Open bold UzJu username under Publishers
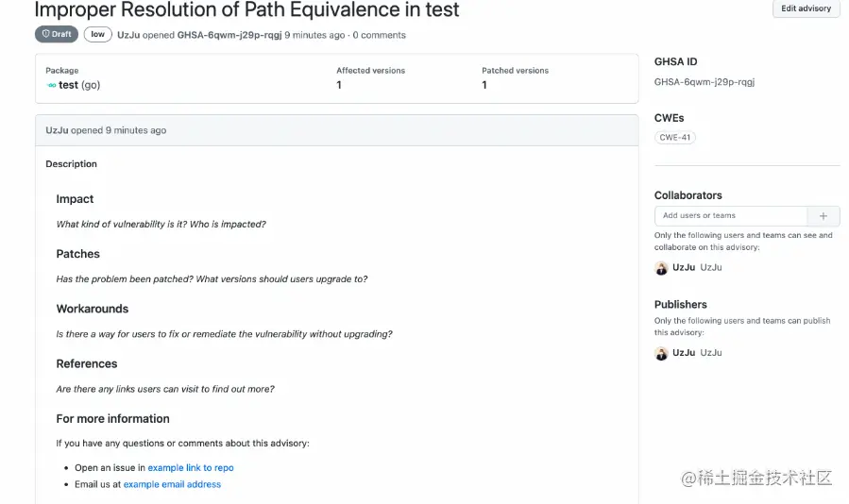This screenshot has height=504, width=849. click(684, 353)
